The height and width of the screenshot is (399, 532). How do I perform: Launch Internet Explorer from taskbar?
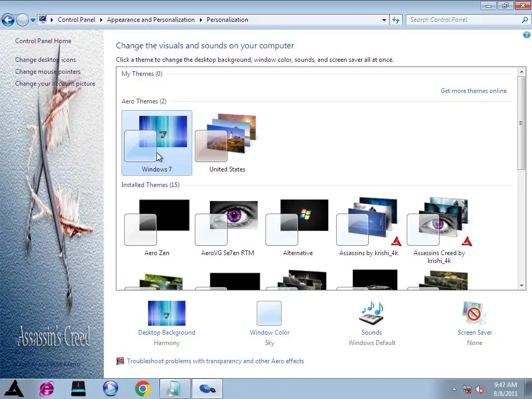click(46, 389)
